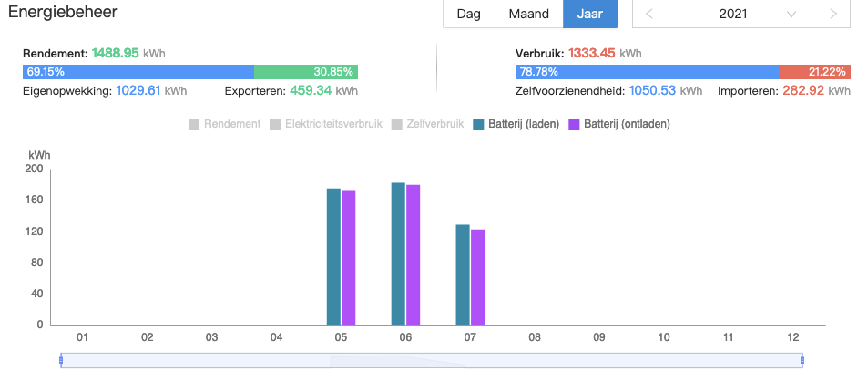Click the green 30.85% Exporteren bar segment
868x382 pixels.
coord(306,72)
